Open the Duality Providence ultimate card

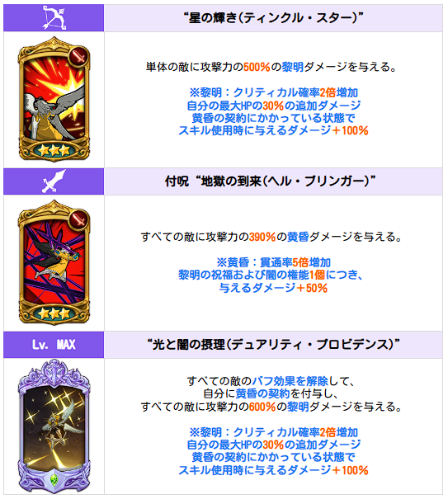coord(54,426)
